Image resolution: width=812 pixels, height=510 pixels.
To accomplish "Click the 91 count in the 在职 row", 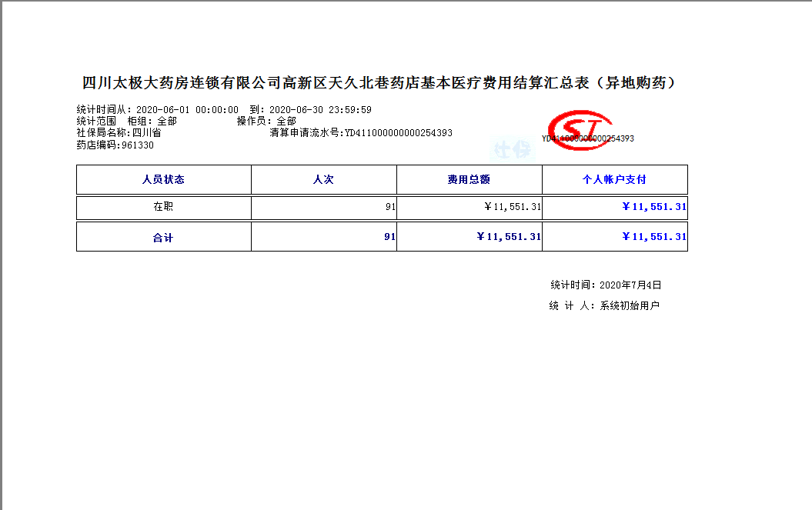I will [390, 207].
